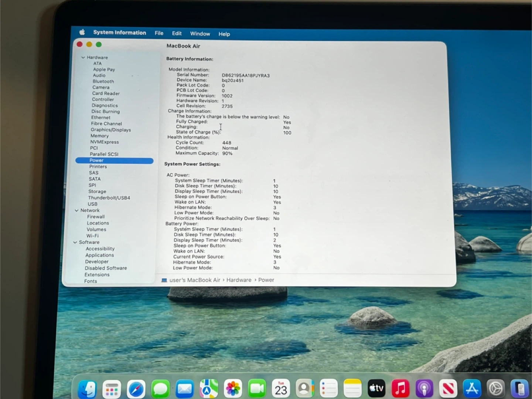The image size is (532, 399).
Task: Click Hardware in the path bar
Action: point(239,280)
